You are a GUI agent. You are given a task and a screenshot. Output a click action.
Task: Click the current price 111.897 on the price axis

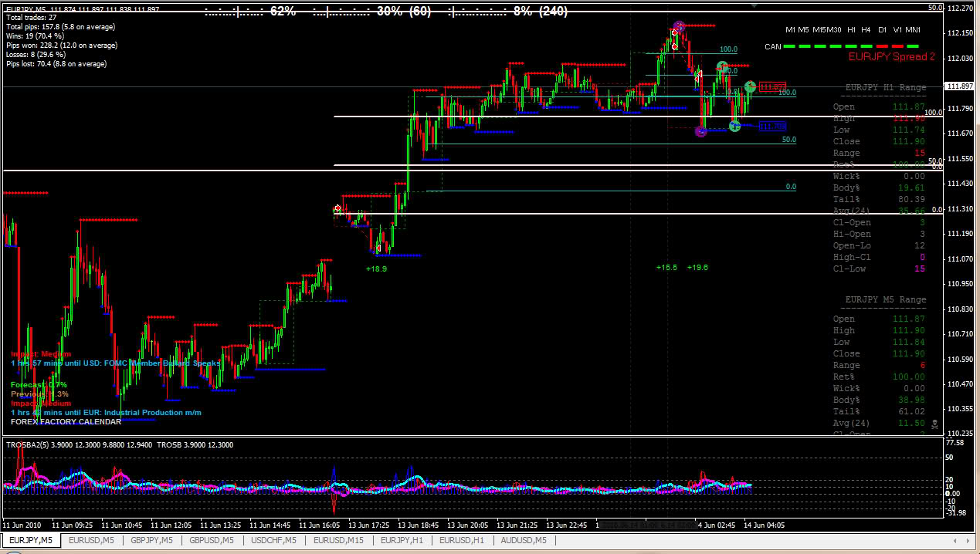pos(961,86)
